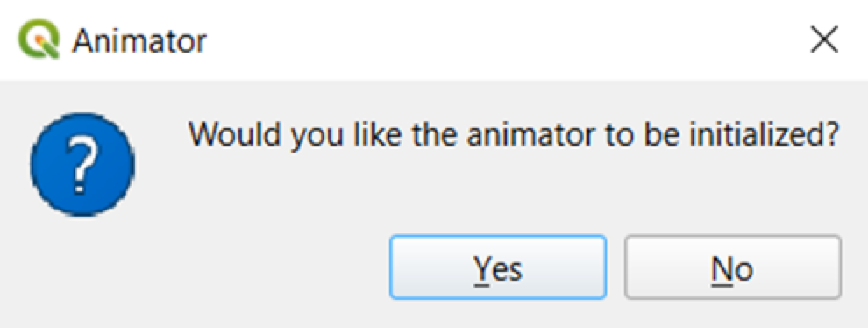Click the Animator title text

pyautogui.click(x=139, y=40)
